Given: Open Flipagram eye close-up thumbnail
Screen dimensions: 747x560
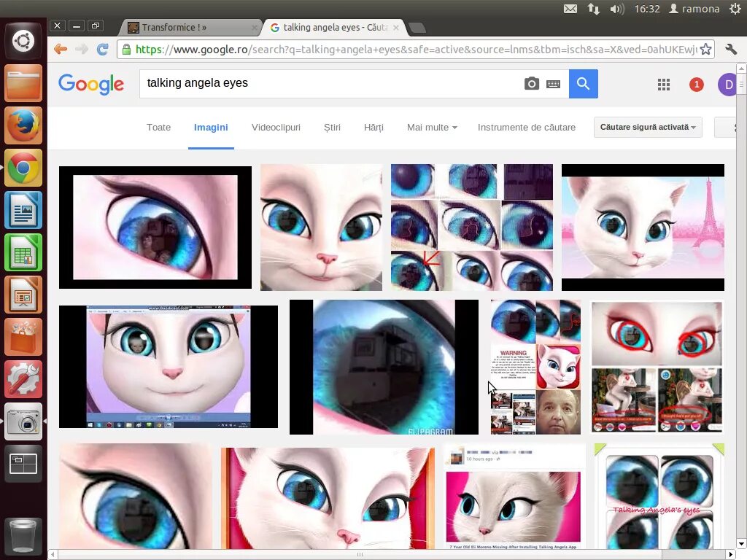Looking at the screenshot, I should click(x=384, y=367).
